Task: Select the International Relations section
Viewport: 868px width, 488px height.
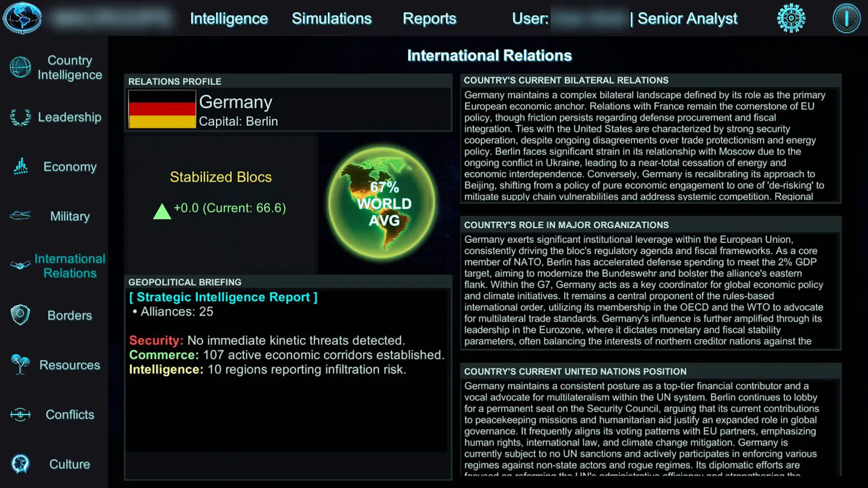Action: click(70, 266)
